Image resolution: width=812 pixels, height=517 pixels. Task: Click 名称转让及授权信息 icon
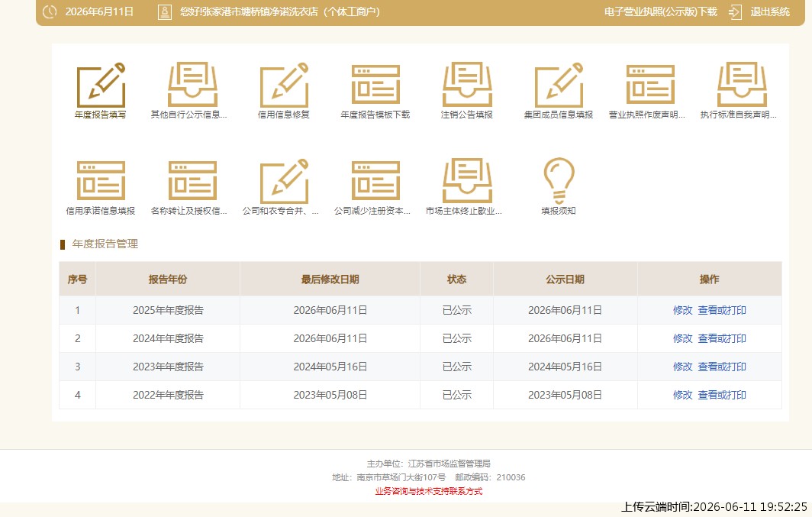[x=192, y=180]
